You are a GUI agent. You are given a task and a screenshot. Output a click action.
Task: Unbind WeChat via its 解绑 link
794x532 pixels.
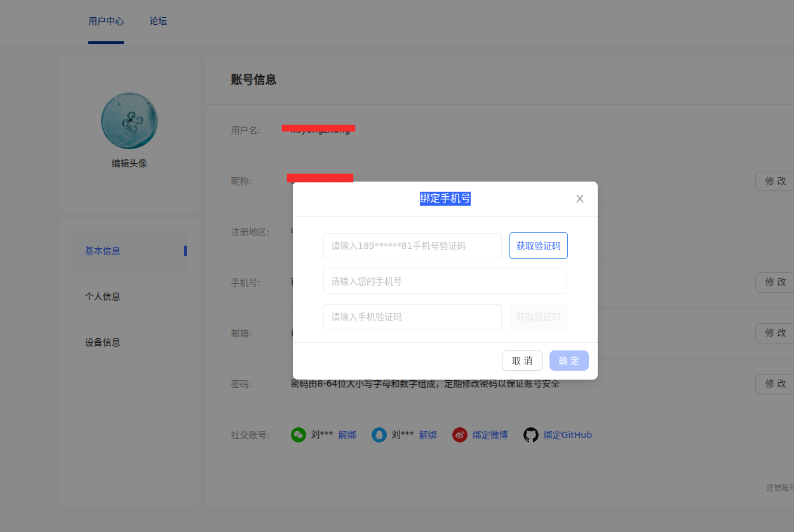(x=347, y=435)
